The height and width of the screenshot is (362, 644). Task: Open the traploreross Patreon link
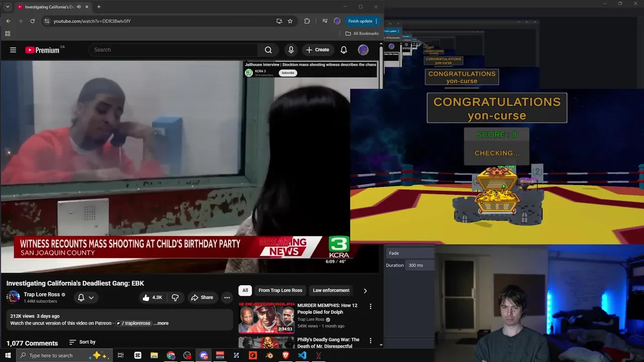(133, 323)
